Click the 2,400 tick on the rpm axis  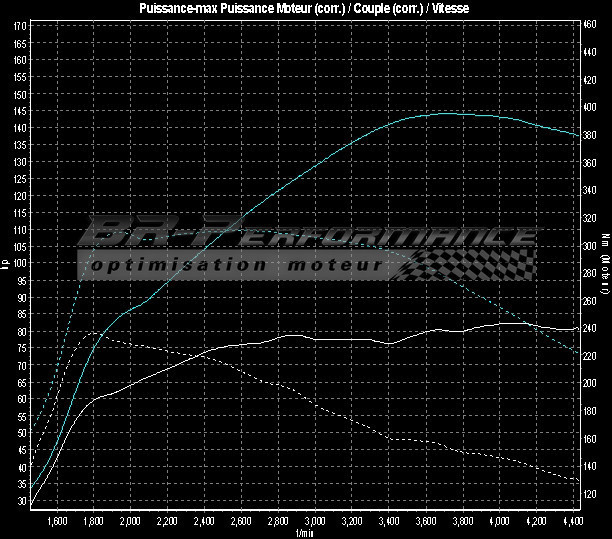(204, 522)
